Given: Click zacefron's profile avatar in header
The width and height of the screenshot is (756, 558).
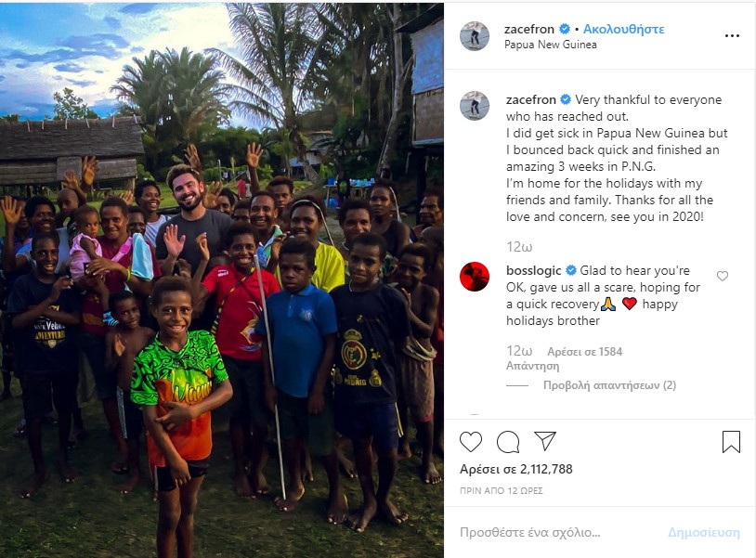Looking at the screenshot, I should click(x=475, y=36).
